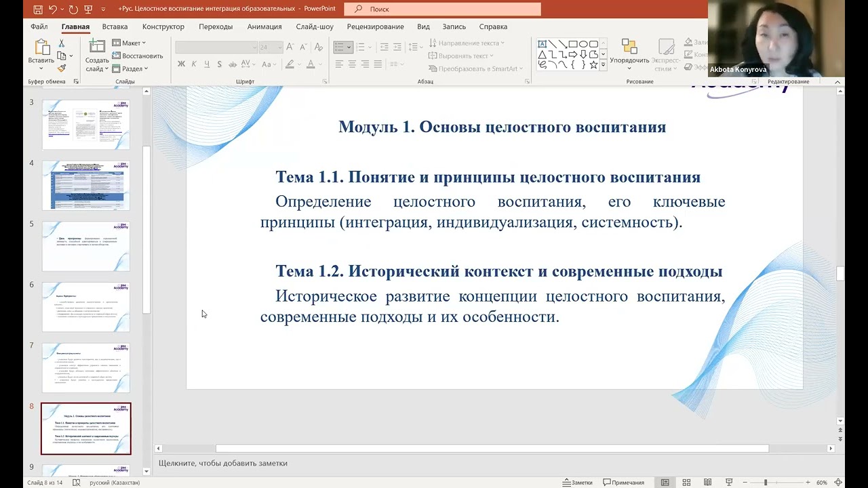Start slideshow from the status bar
This screenshot has height=488, width=868.
click(x=728, y=483)
